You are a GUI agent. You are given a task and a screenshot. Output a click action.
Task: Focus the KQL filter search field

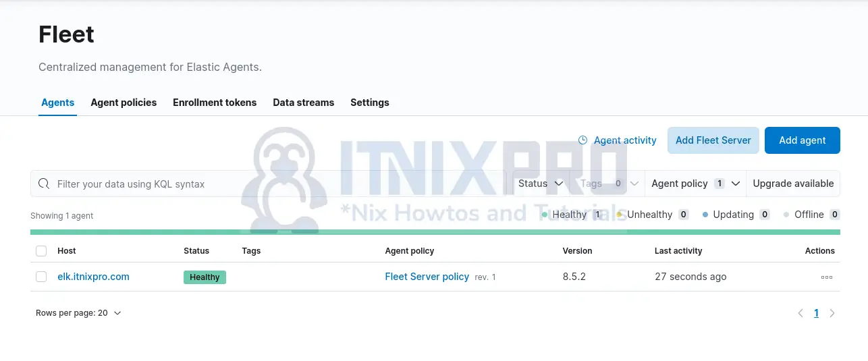click(x=270, y=184)
